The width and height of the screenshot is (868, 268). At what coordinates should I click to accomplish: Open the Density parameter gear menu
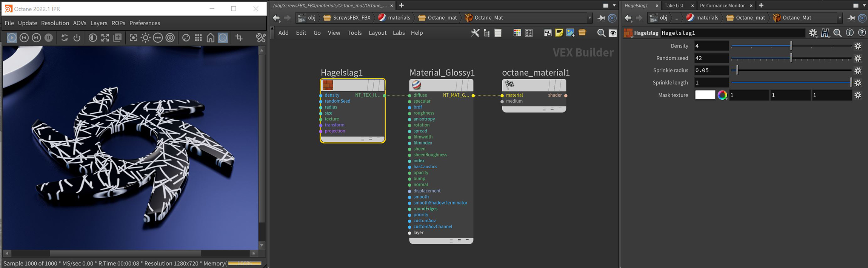point(858,46)
